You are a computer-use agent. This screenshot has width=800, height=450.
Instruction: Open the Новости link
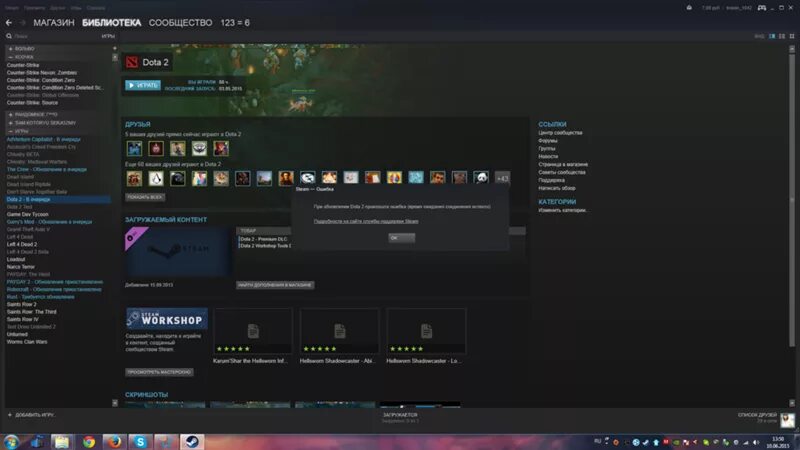point(548,157)
